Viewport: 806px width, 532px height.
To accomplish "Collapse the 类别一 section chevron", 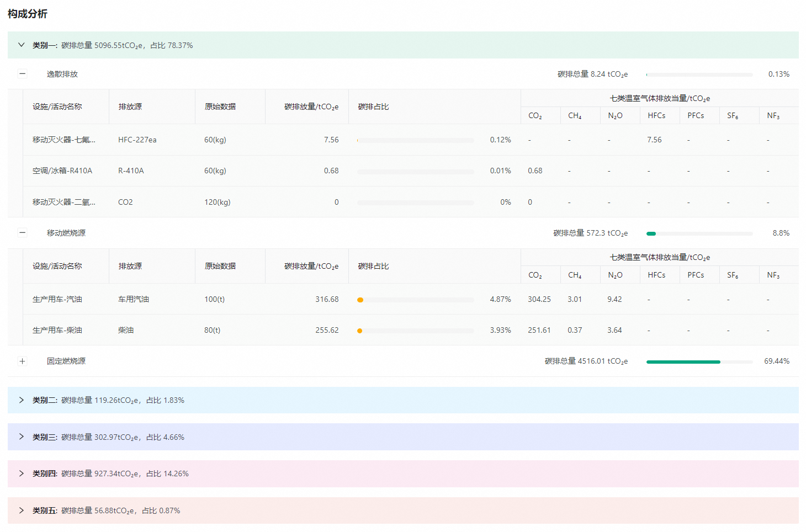I will click(x=22, y=45).
